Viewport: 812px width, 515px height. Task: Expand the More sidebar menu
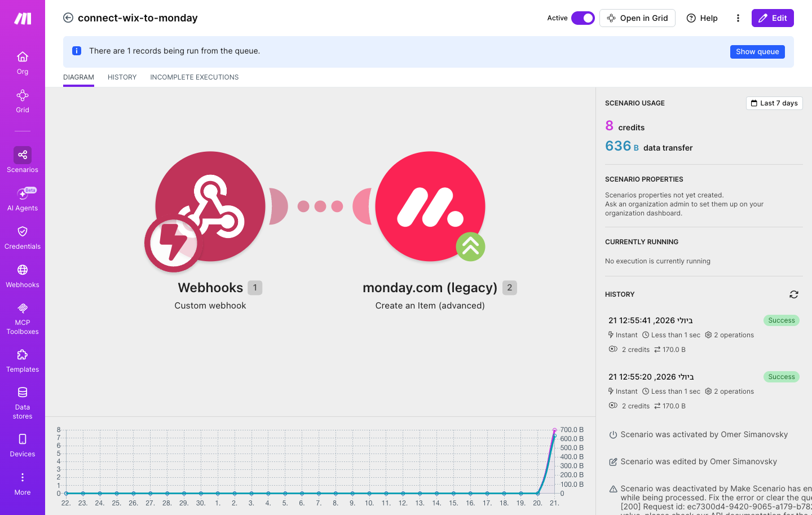[x=23, y=484]
